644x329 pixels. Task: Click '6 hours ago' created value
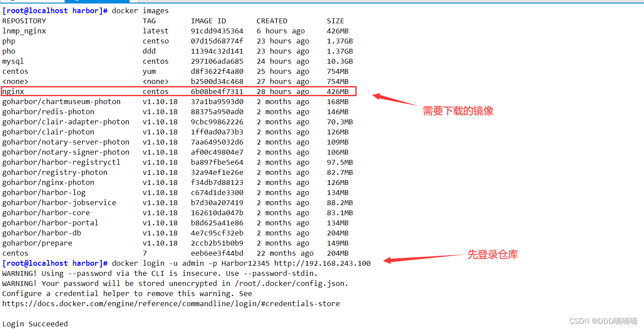281,31
